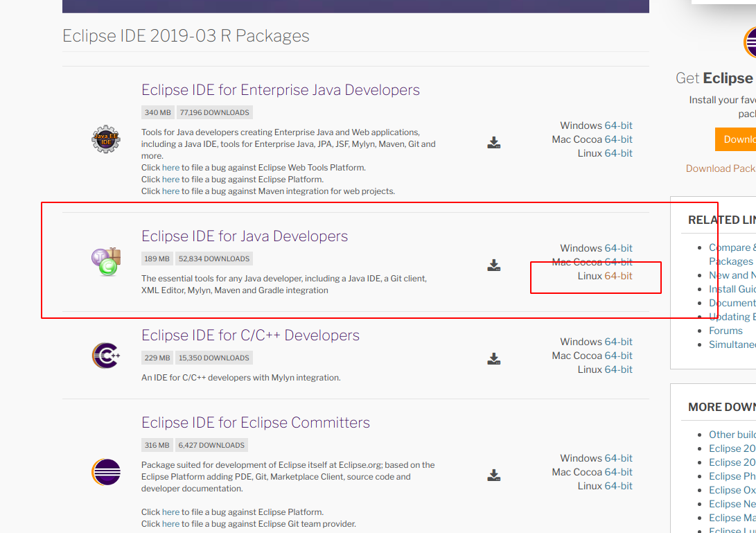Click the C/C++ Developers package icon

point(106,356)
